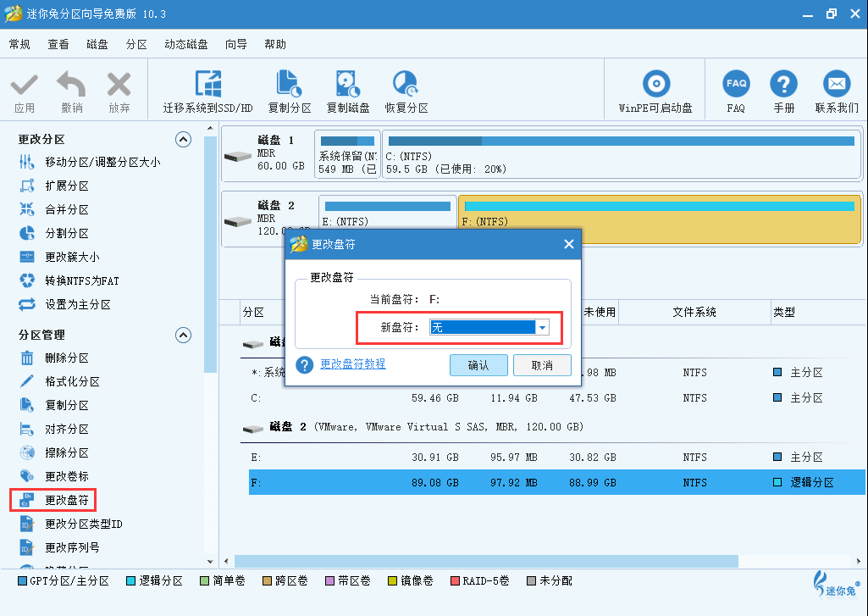
Task: Click the 取消 cancel button
Action: click(543, 365)
